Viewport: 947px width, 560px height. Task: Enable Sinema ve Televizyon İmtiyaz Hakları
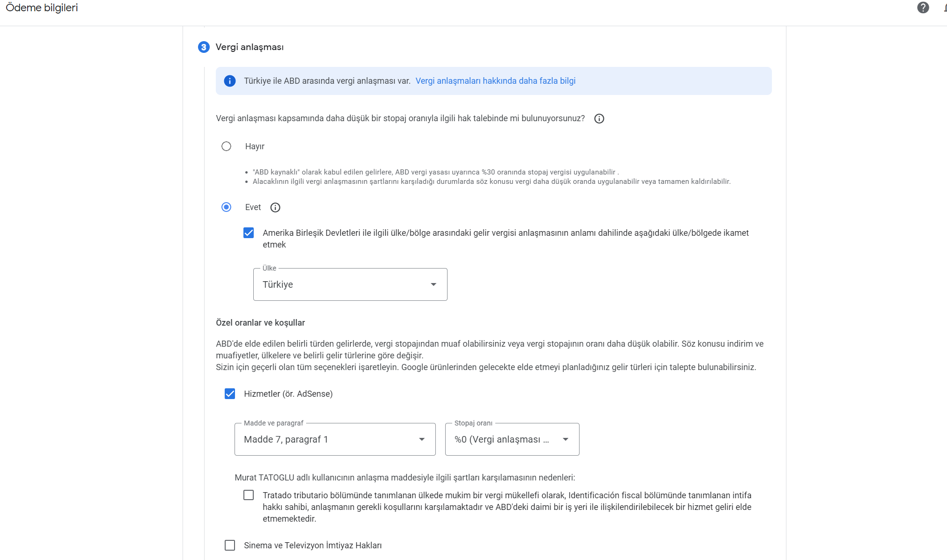[x=230, y=545]
